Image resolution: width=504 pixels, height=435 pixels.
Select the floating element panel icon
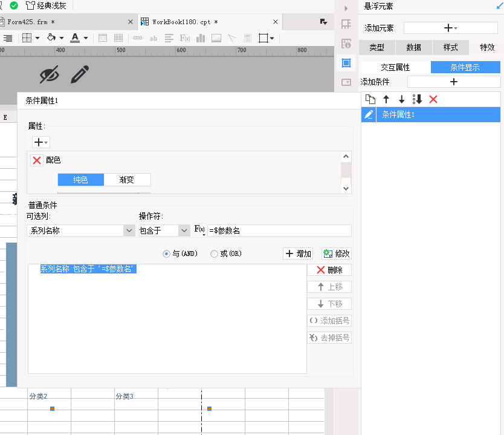[346, 63]
